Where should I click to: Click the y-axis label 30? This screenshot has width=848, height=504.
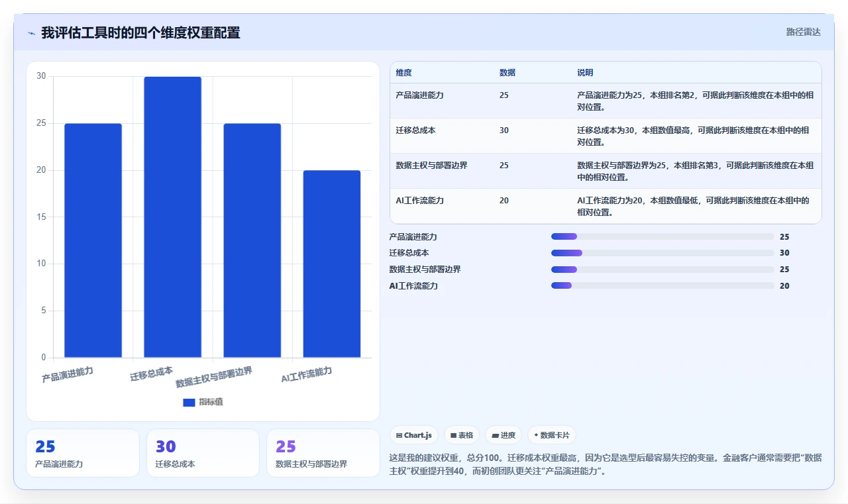[x=41, y=76]
